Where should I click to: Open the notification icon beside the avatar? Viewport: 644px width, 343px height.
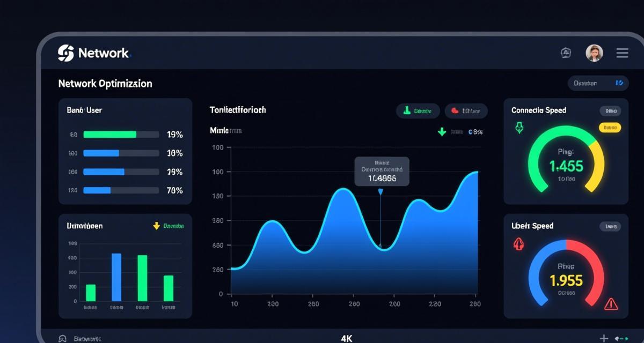click(x=566, y=53)
